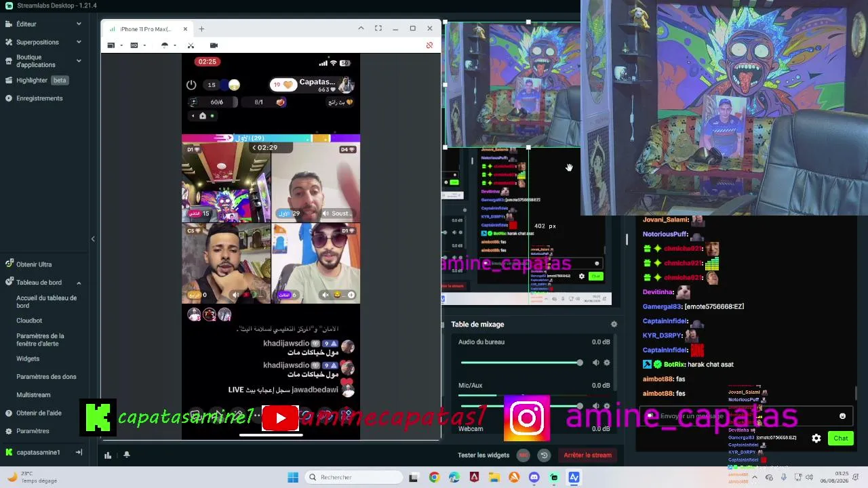Viewport: 868px width, 488px height.
Task: Open Paramètres de la fenêtre d'alerte
Action: [41, 340]
